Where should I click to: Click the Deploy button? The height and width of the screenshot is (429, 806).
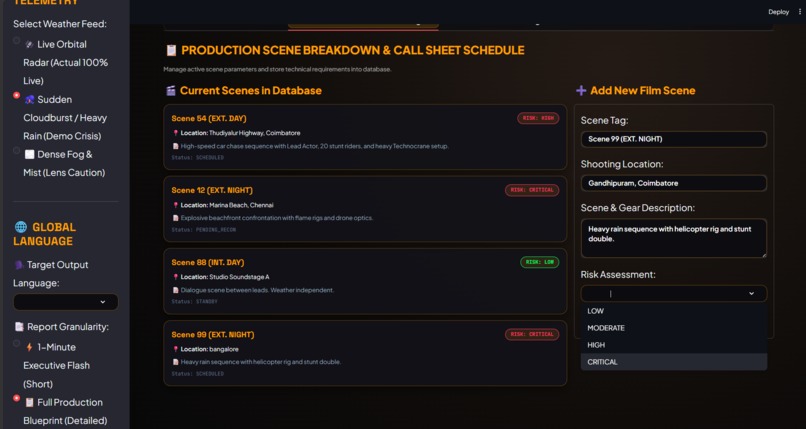[778, 12]
